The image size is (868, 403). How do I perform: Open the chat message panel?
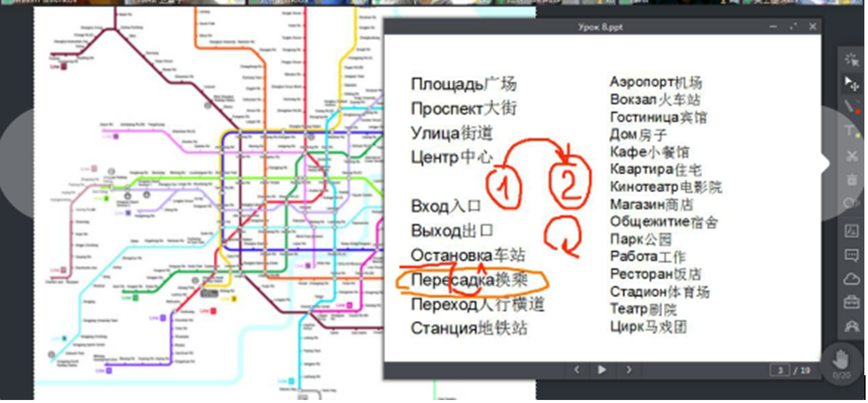[852, 255]
